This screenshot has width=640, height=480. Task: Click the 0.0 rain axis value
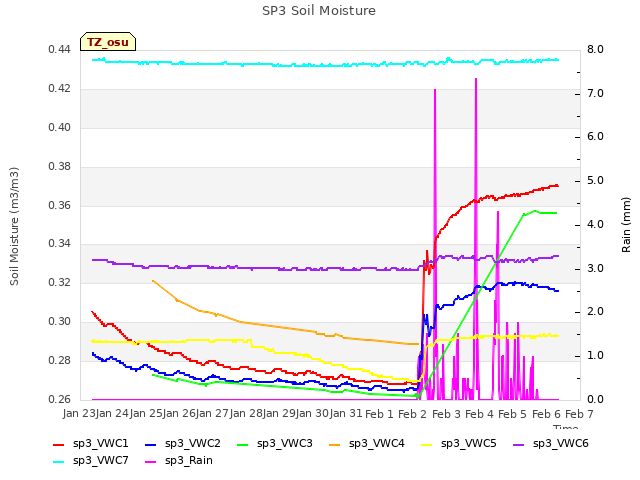[596, 400]
